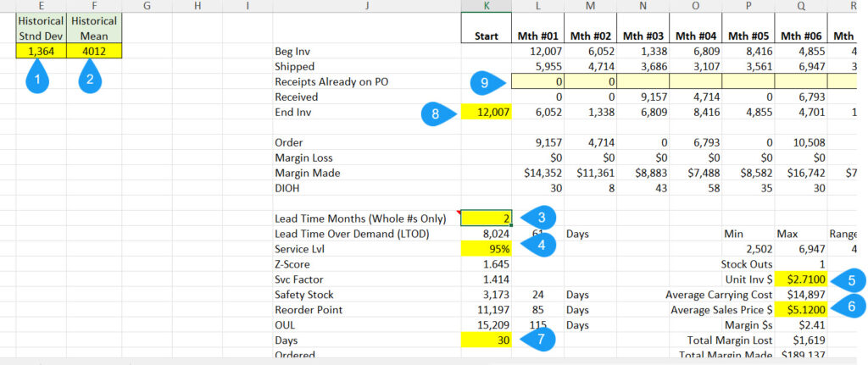Select the Historical Stnd Dev value 1,364
This screenshot has width=868, height=365.
(x=41, y=51)
